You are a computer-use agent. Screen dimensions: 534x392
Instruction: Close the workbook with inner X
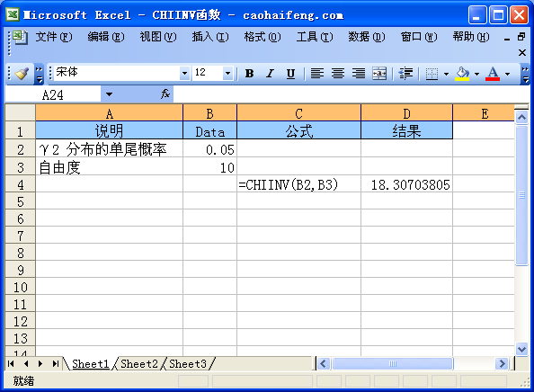(521, 52)
